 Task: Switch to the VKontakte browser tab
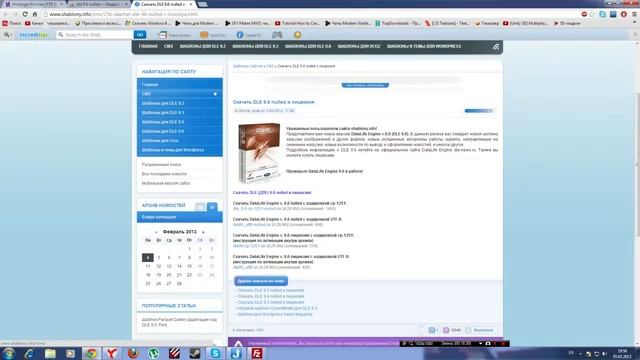click(33, 4)
